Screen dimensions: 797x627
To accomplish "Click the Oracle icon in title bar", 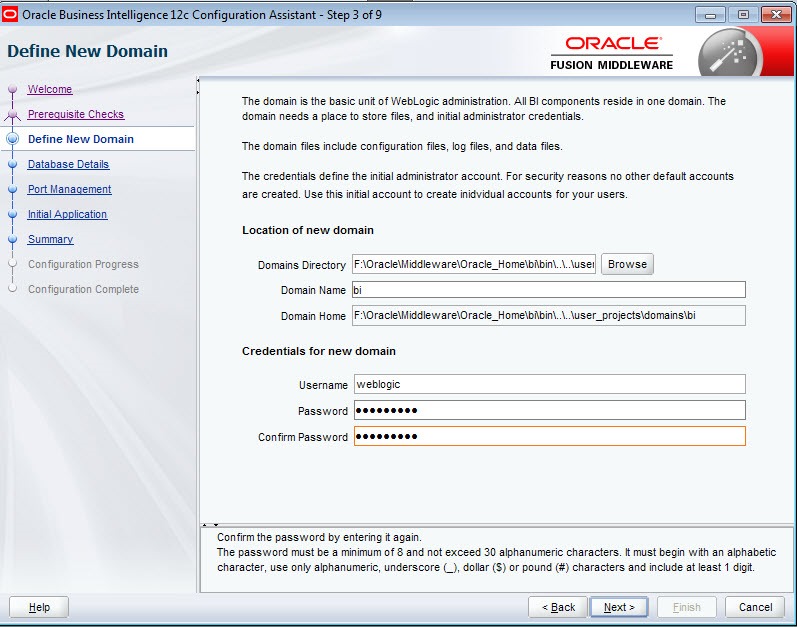I will 10,14.
